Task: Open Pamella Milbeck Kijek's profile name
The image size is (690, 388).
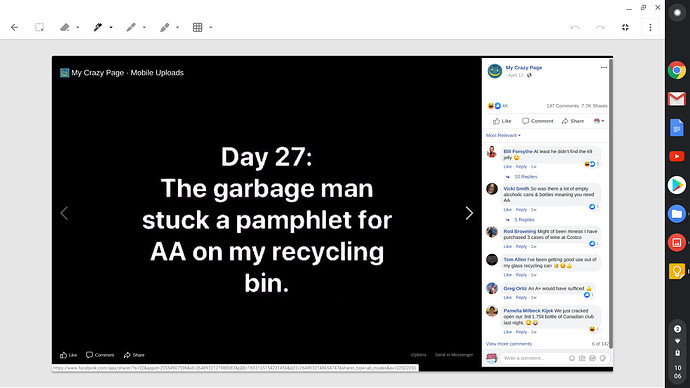Action: tap(528, 311)
